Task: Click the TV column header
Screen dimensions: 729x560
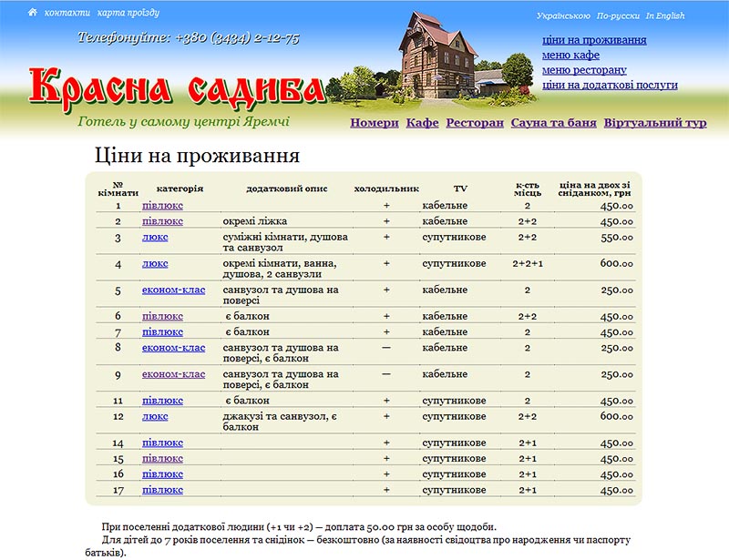Action: [460, 188]
